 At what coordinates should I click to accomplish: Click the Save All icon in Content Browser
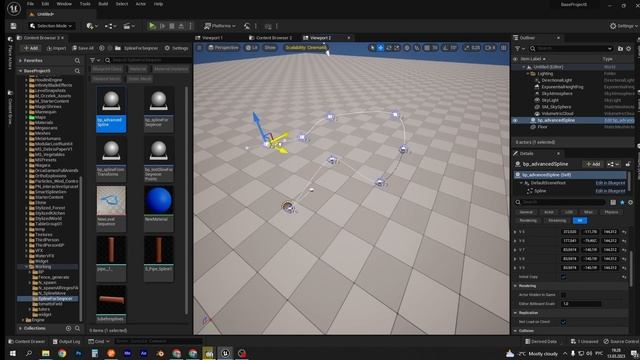click(x=83, y=48)
